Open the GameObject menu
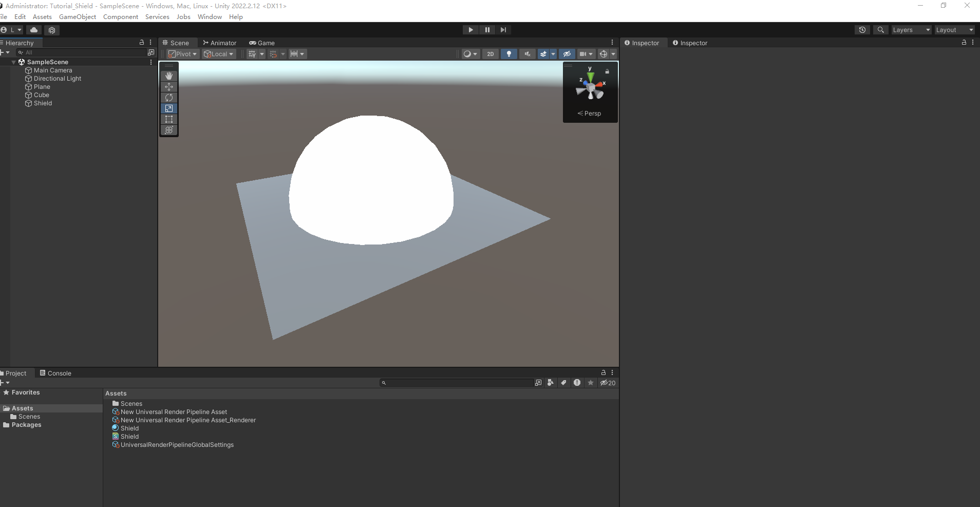Viewport: 980px width, 507px height. point(78,17)
